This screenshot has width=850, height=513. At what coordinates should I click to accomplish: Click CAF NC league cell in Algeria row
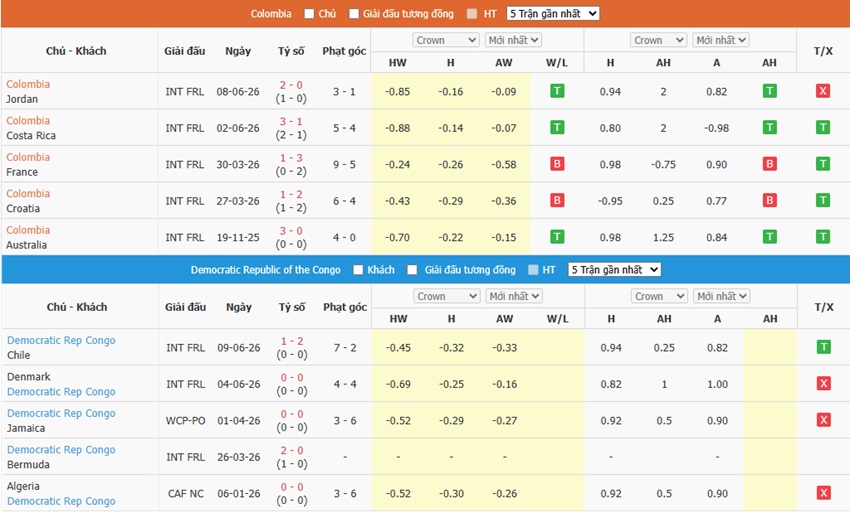tap(185, 493)
